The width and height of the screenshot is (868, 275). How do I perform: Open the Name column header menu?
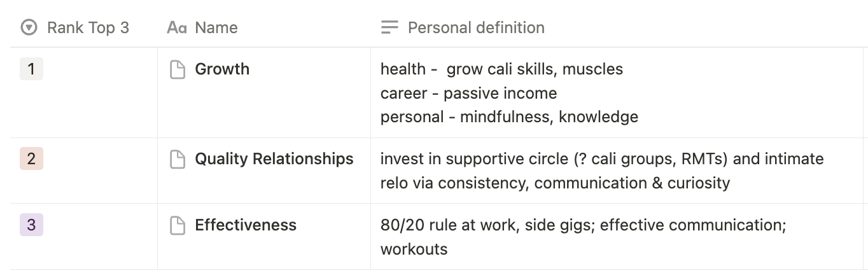pos(264,27)
